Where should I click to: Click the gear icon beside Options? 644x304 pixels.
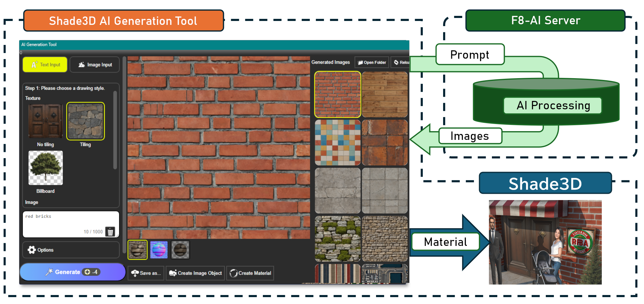32,250
